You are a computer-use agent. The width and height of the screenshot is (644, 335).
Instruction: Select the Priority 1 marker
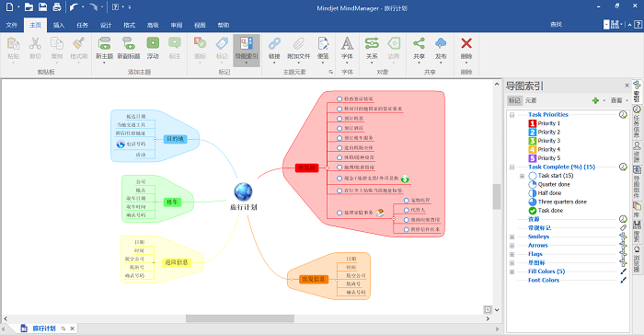coord(533,123)
